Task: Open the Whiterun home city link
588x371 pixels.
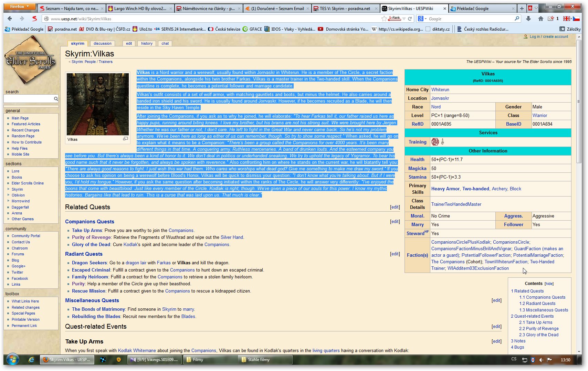Action: [x=440, y=89]
